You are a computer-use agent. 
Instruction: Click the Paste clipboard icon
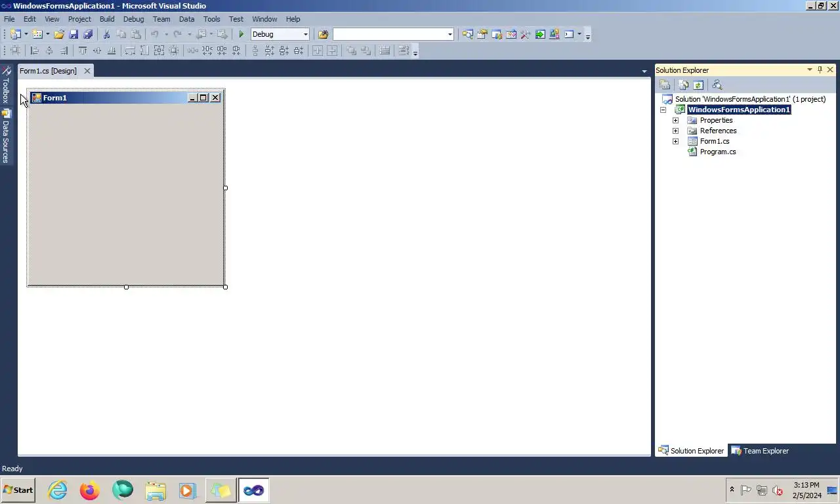coord(136,34)
